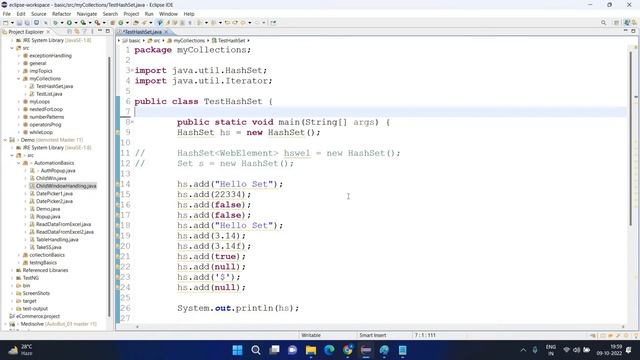Click the Debug bug toolbar icon
The width and height of the screenshot is (640, 360).
click(55, 23)
